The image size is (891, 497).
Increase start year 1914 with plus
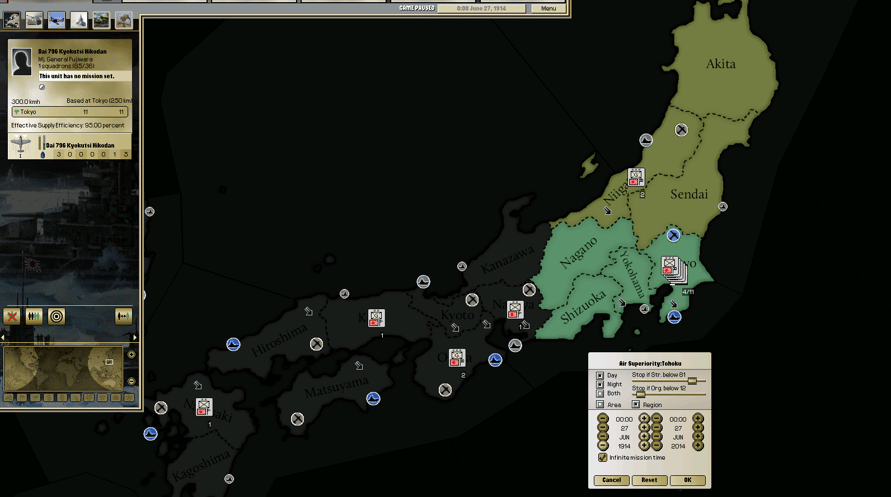tap(644, 446)
